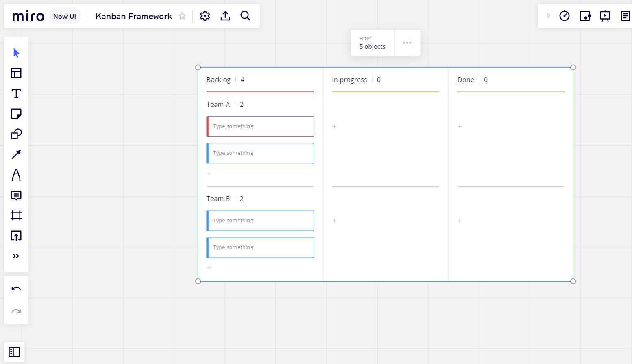Click the Undo button
This screenshot has height=364, width=632.
pos(16,289)
